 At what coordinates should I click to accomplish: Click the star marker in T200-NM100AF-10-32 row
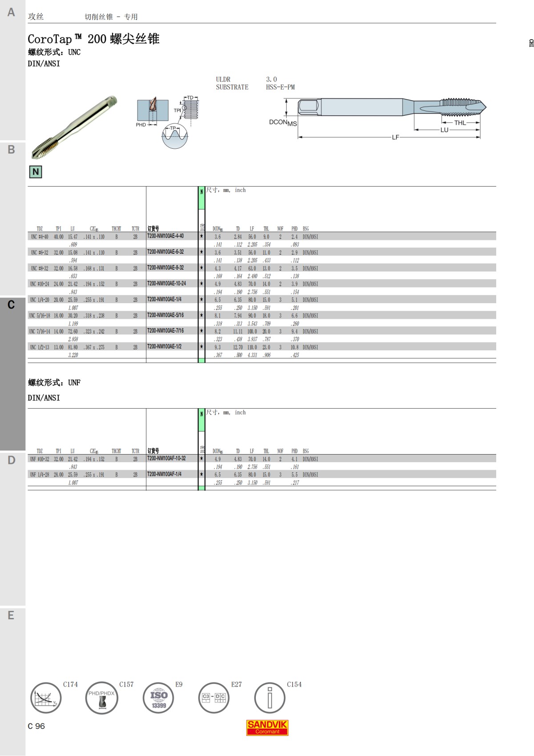(x=202, y=458)
